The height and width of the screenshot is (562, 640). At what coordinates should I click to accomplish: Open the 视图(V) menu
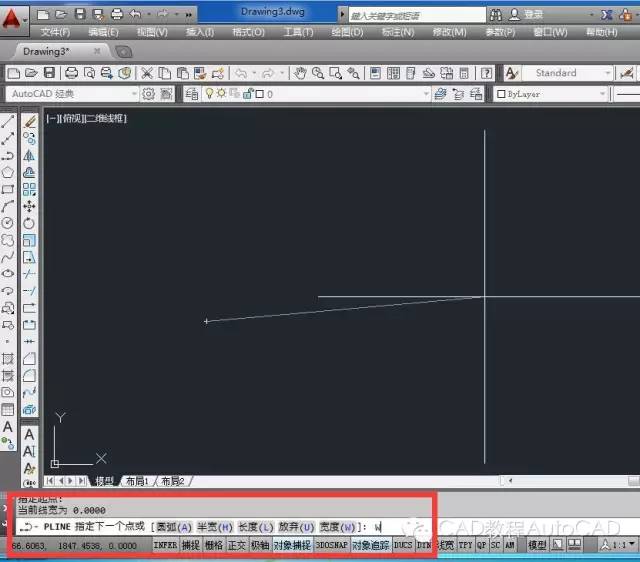pyautogui.click(x=152, y=32)
